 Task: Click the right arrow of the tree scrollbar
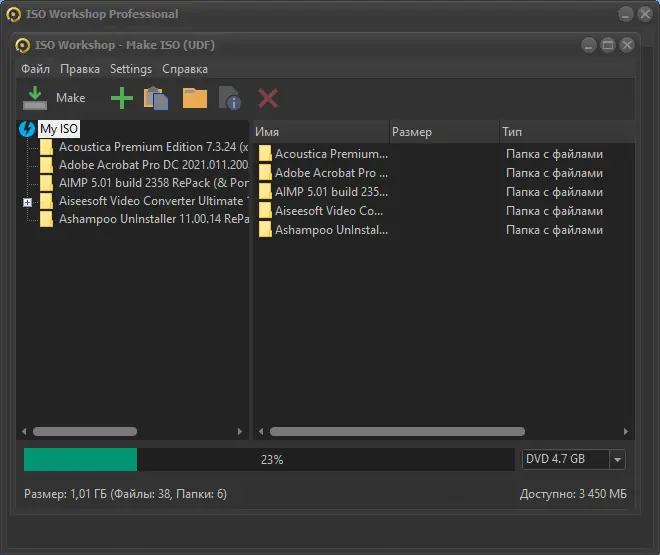(x=240, y=431)
